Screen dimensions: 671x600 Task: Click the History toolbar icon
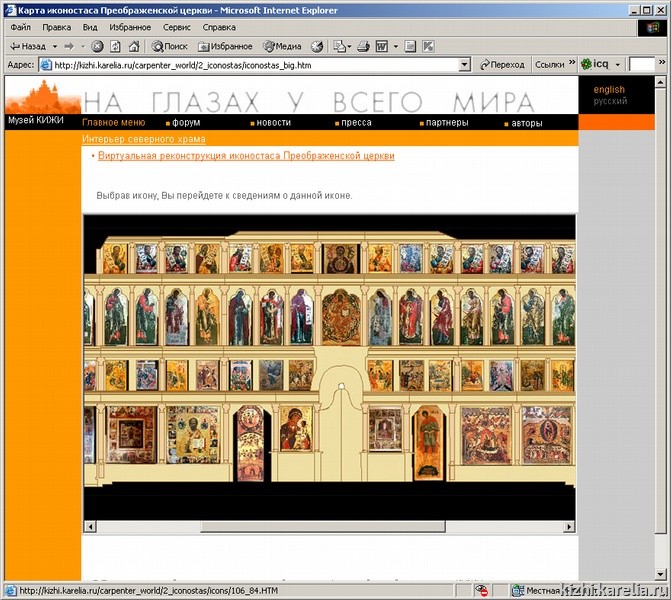click(317, 46)
